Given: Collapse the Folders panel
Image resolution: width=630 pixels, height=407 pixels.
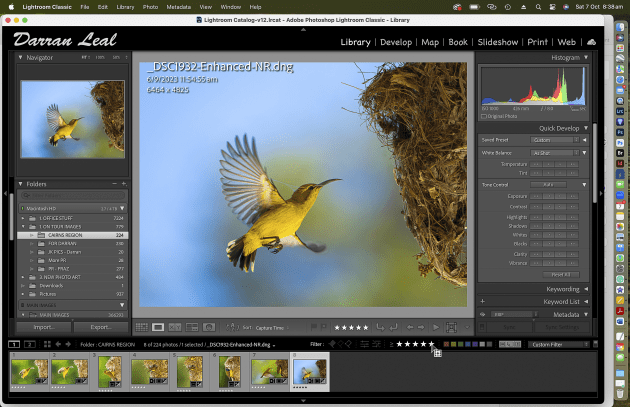Looking at the screenshot, I should (20, 184).
